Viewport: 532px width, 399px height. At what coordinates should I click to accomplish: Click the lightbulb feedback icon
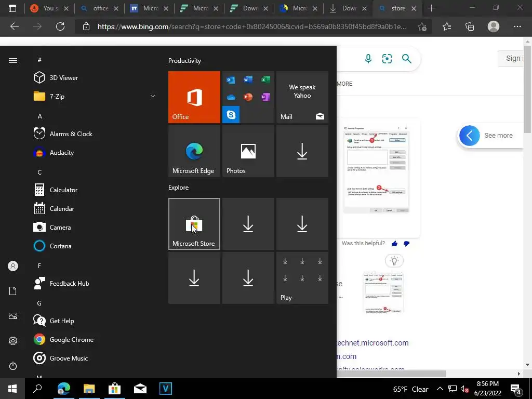pyautogui.click(x=394, y=261)
